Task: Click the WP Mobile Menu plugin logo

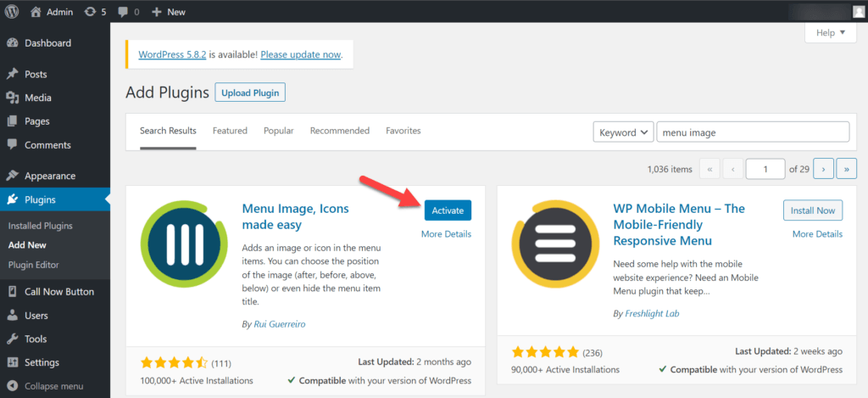Action: coord(554,244)
